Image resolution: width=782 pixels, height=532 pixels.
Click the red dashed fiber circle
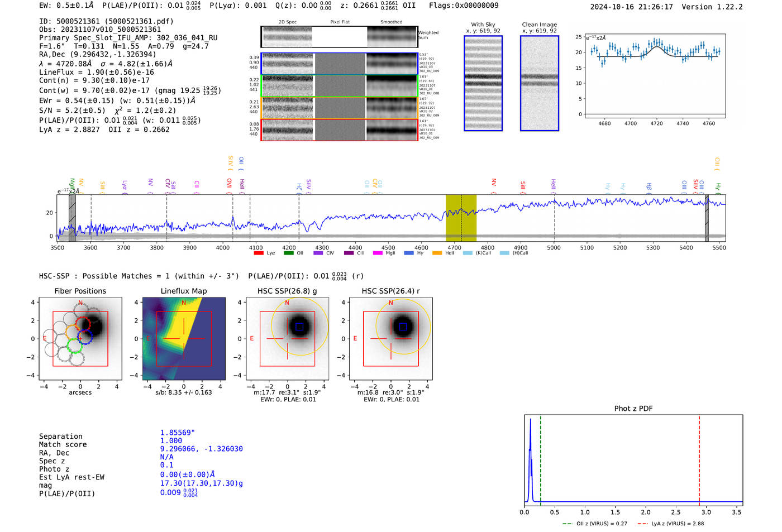83,324
